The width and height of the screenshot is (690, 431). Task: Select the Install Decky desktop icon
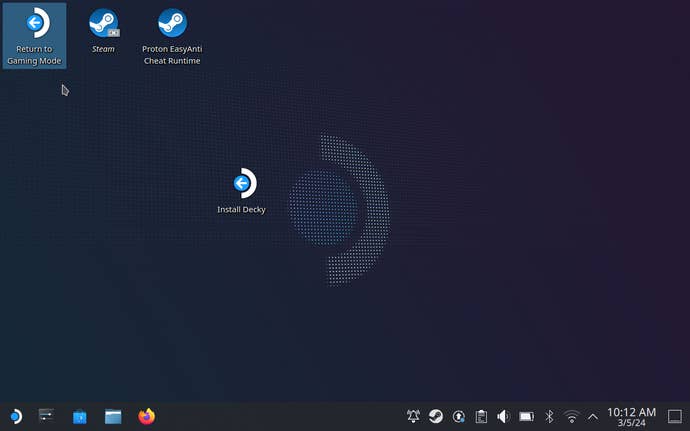[x=241, y=191]
